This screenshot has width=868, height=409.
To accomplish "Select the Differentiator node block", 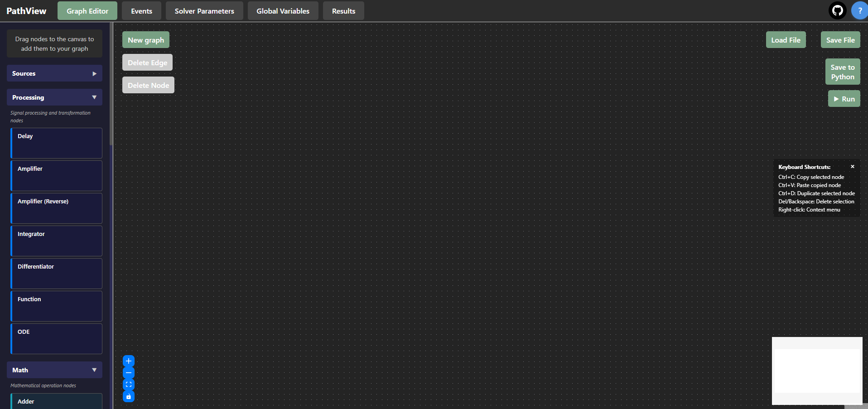I will 57,274.
